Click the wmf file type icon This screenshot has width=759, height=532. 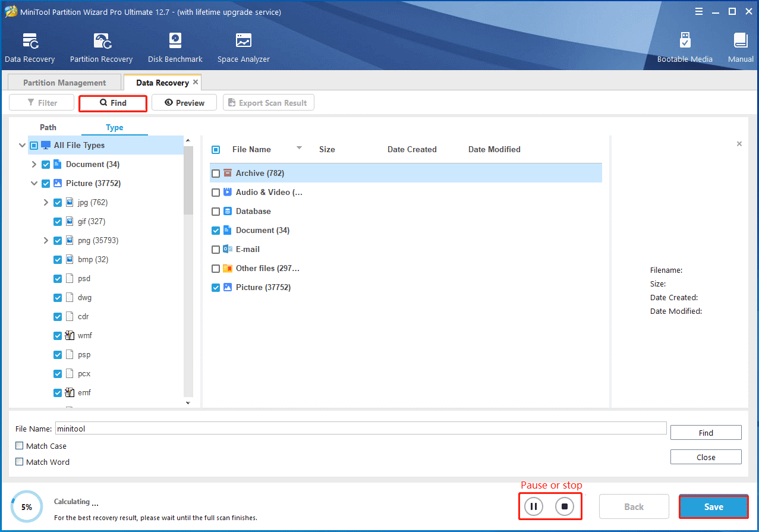coord(70,335)
